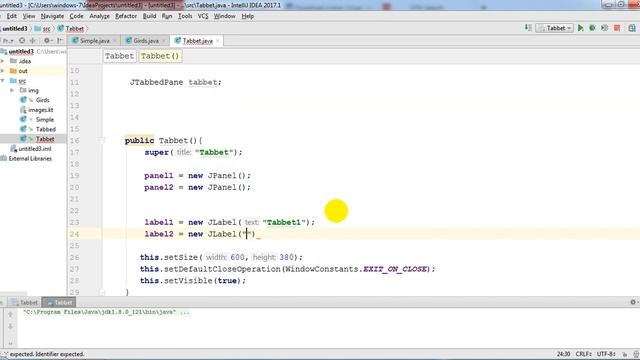Screen dimensions: 640x360
Task: Select second highlighted Tabbet tab in Run panel
Action: 60,302
